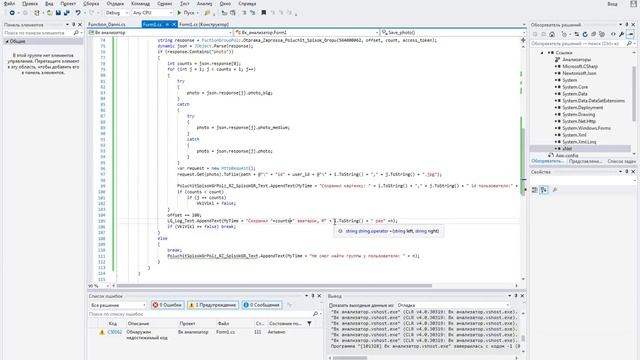640x360 pixels.
Task: Click the categorized view icon in Properties
Action: (x=535, y=190)
